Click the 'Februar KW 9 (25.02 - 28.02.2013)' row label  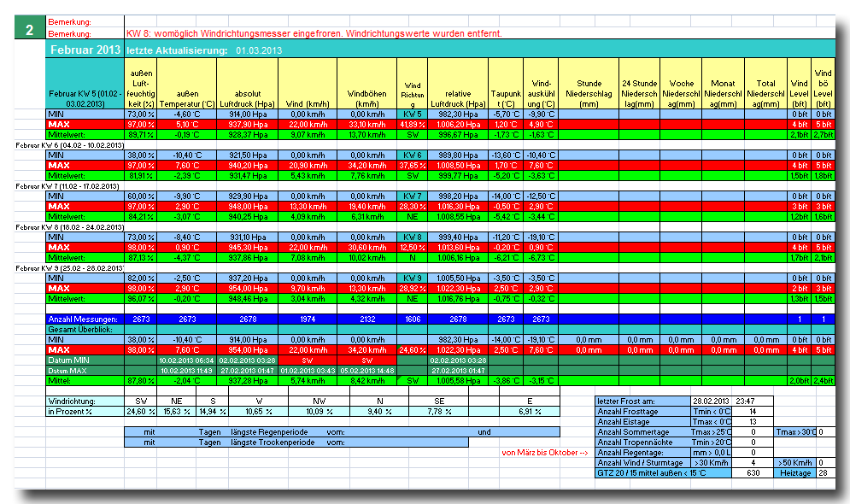tap(69, 268)
